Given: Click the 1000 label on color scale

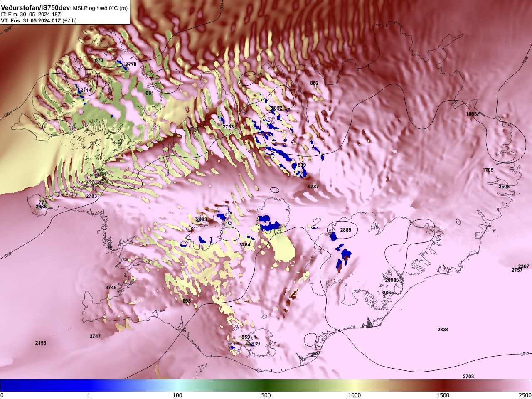Looking at the screenshot, I should coord(354,395).
